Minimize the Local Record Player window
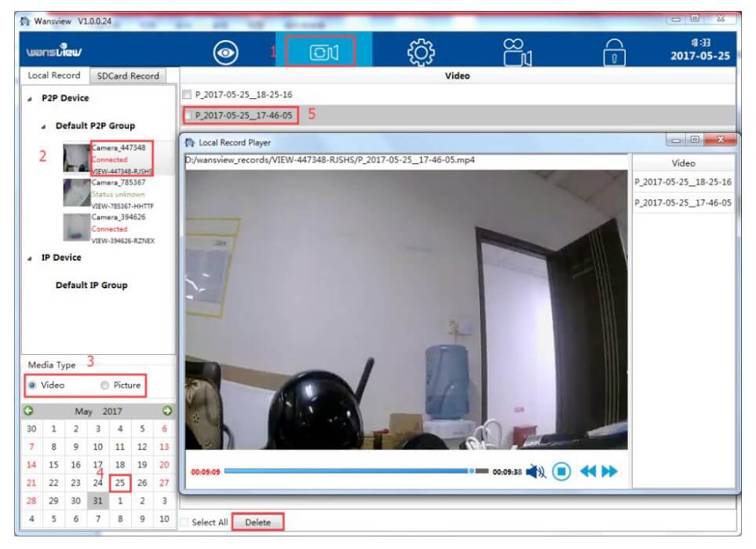The width and height of the screenshot is (756, 549). [x=676, y=140]
